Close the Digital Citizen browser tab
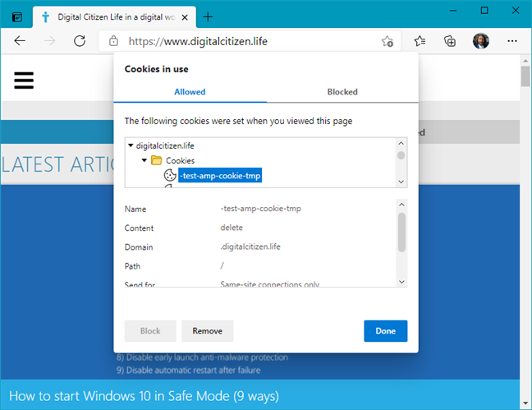 click(x=185, y=17)
